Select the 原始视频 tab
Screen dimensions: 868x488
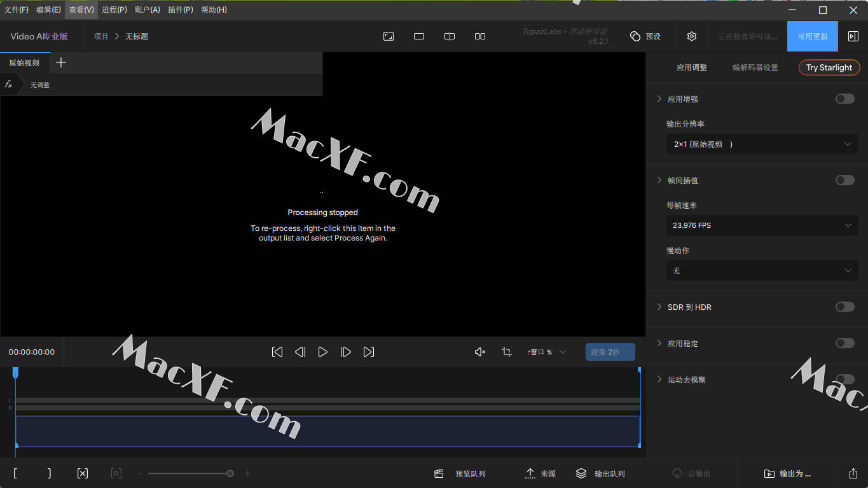coord(24,62)
